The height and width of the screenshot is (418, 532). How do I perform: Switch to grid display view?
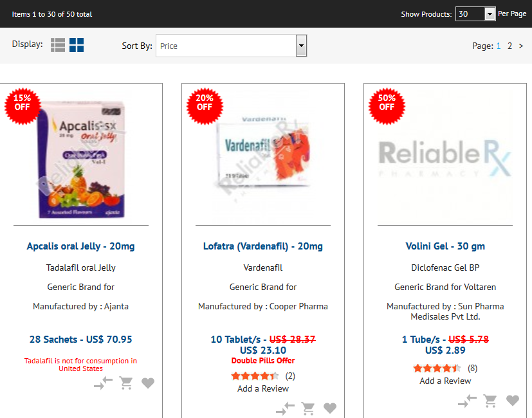pos(77,45)
